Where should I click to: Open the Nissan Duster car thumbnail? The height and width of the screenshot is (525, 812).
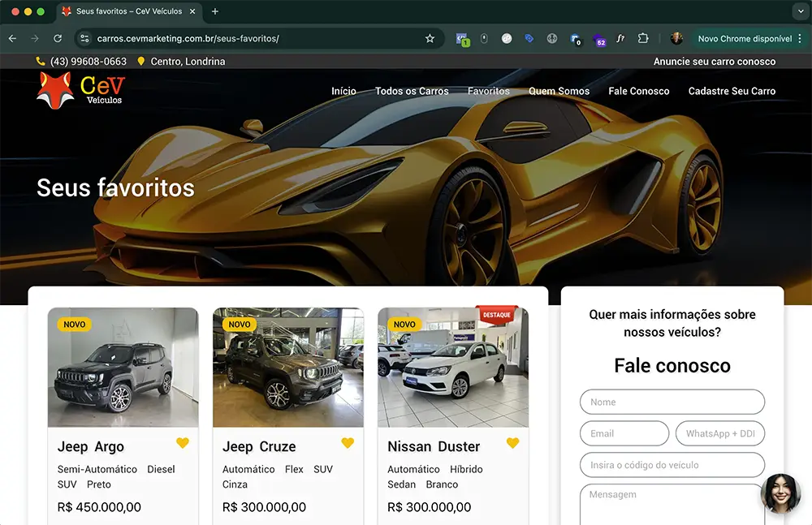(453, 367)
